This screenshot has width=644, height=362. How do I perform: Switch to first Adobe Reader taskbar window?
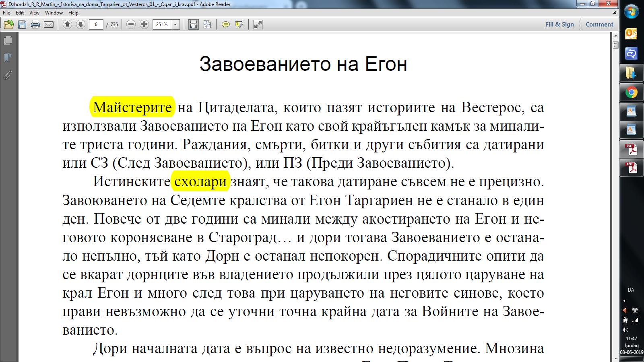click(x=631, y=149)
